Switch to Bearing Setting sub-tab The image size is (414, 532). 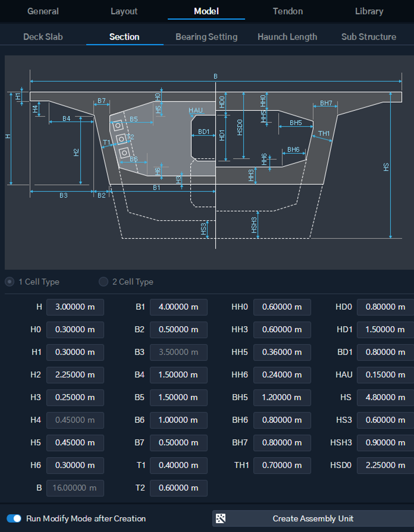pyautogui.click(x=207, y=37)
